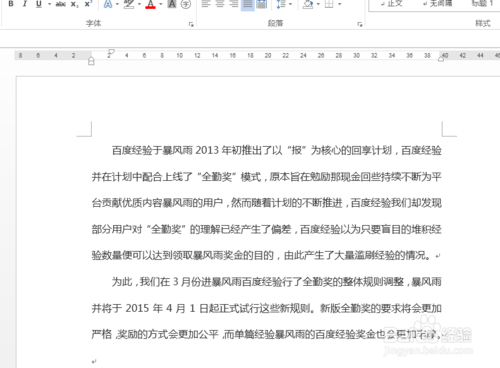Toggle superscript formatting
The width and height of the screenshot is (500, 368).
pos(88,4)
